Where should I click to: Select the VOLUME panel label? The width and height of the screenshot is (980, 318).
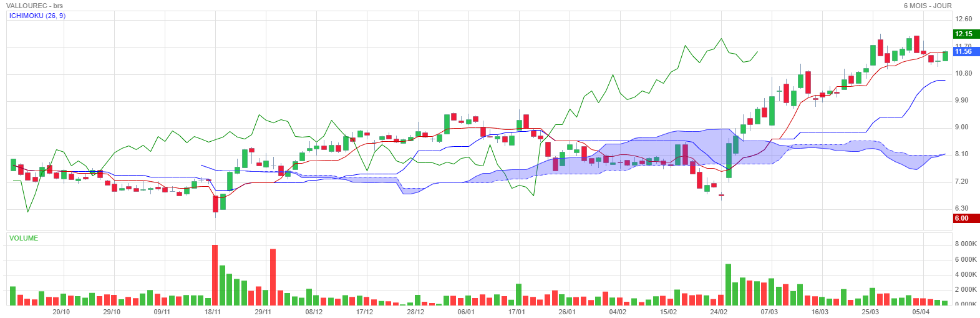click(x=24, y=238)
